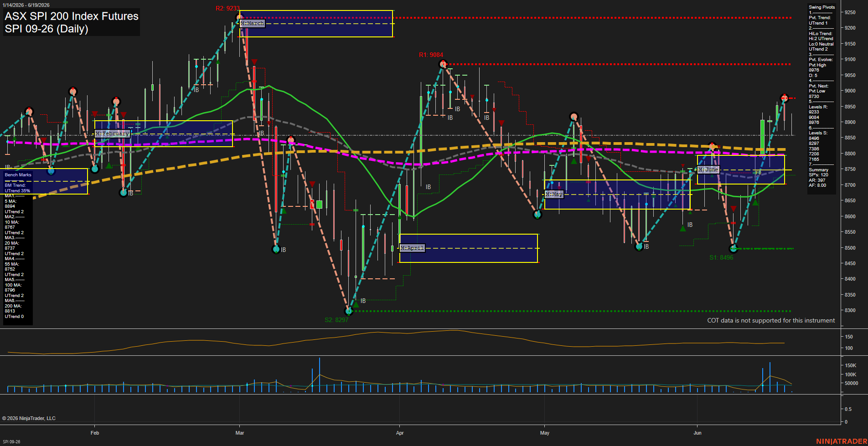The image size is (868, 446).
Task: Select the swing low pivot marker at S2: 8297
Action: [349, 311]
